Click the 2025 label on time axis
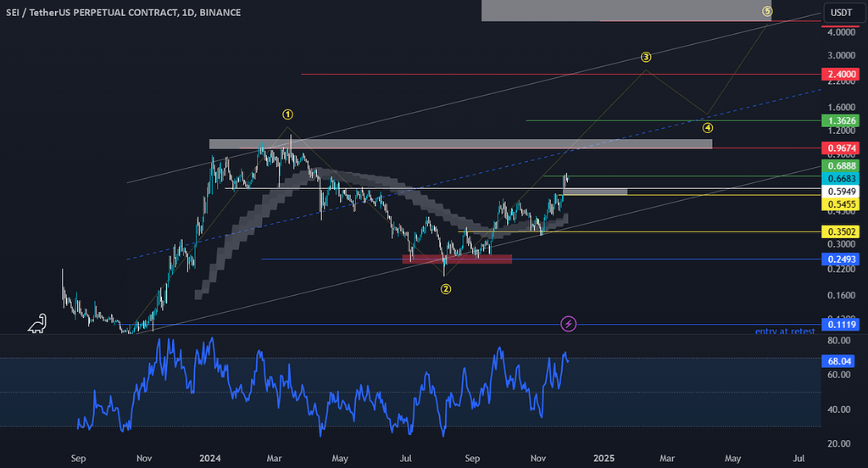The image size is (868, 468). tap(605, 459)
